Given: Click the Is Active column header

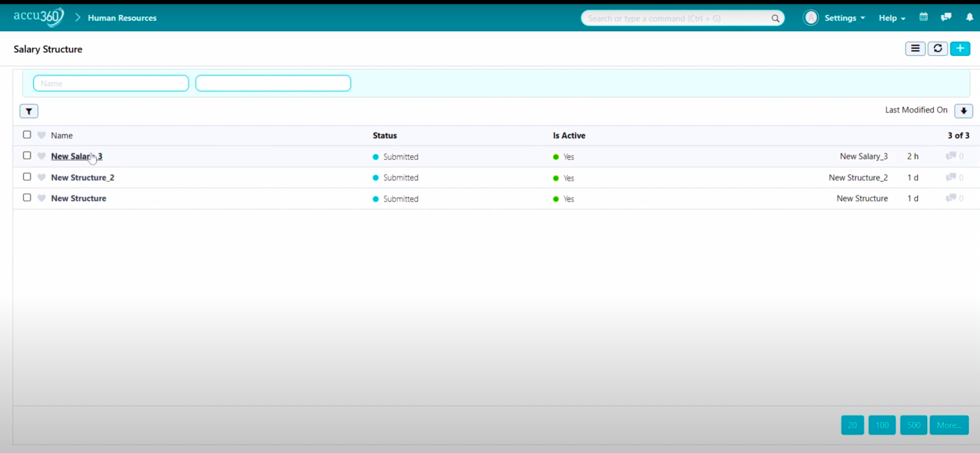Looking at the screenshot, I should (569, 136).
